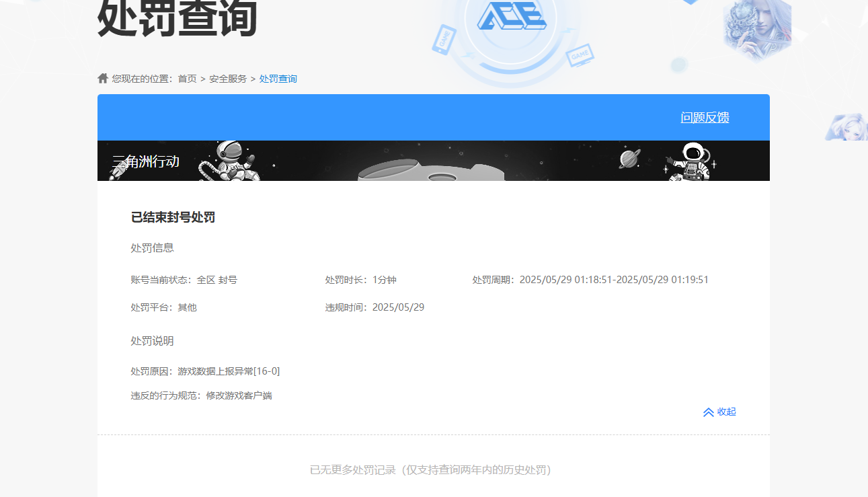Click the home icon in breadcrumb
Image resolution: width=868 pixels, height=497 pixels.
(103, 79)
